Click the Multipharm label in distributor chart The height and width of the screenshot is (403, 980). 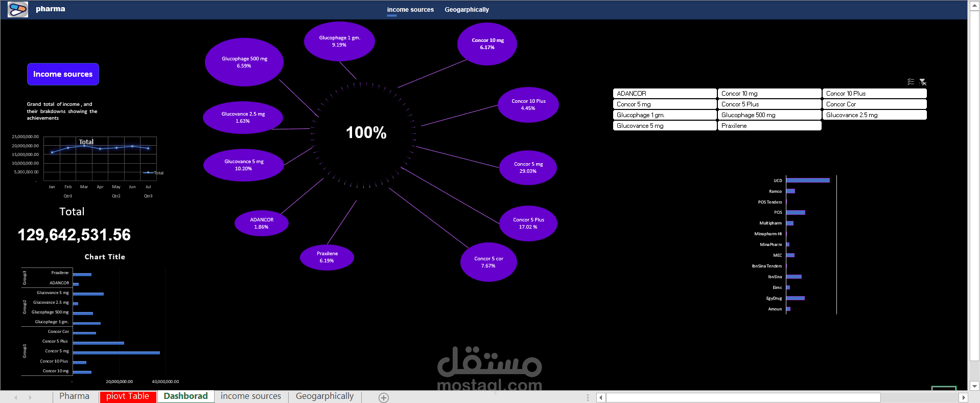point(771,223)
